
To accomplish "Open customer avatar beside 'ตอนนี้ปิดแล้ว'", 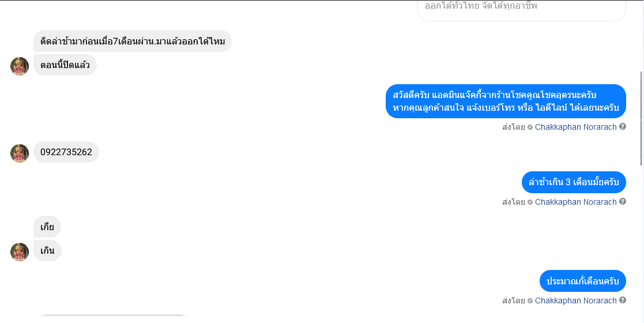I will [20, 66].
